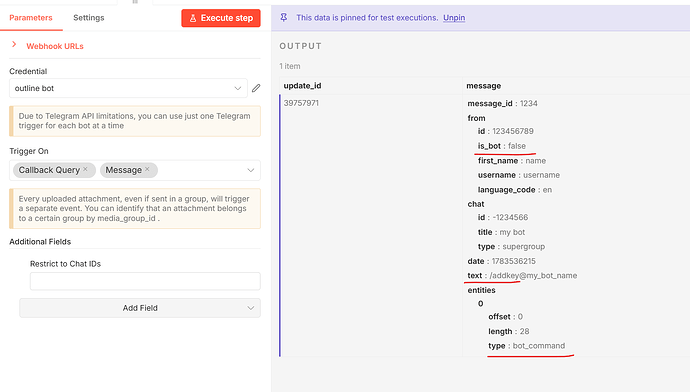This screenshot has width=690, height=392.
Task: Click the language_code en row
Action: click(515, 190)
